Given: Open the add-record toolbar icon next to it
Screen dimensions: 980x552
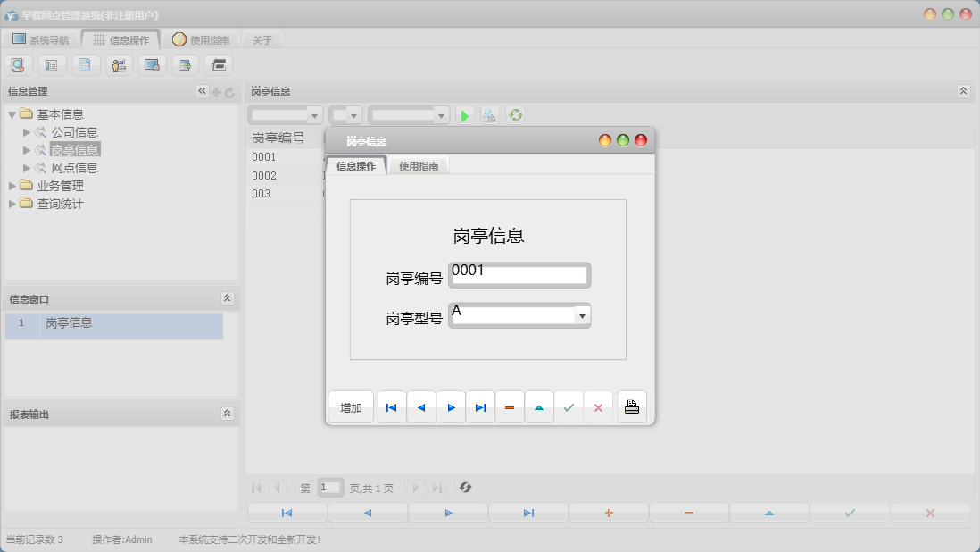Looking at the screenshot, I should pos(185,64).
